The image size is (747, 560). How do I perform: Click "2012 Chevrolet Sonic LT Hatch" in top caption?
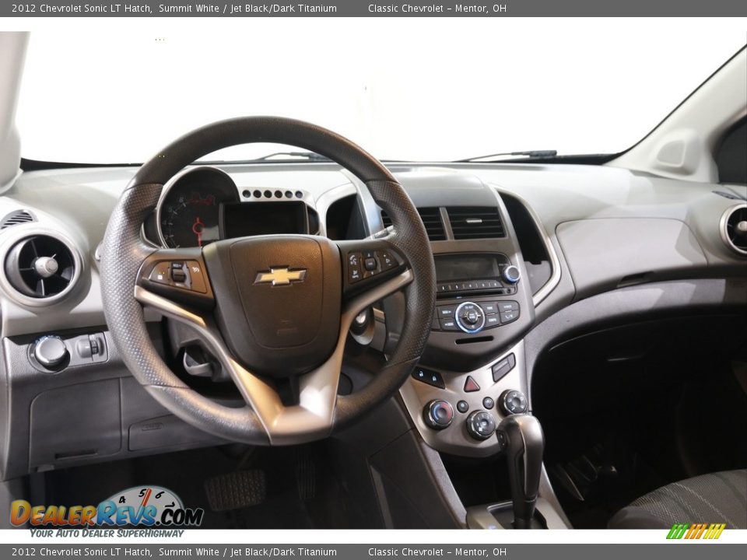[x=82, y=8]
